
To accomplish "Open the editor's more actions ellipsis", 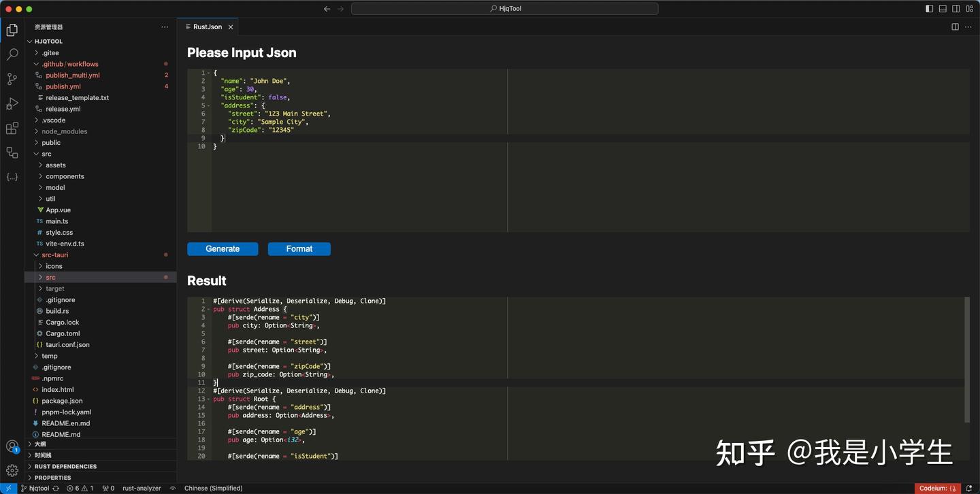I will (x=968, y=27).
